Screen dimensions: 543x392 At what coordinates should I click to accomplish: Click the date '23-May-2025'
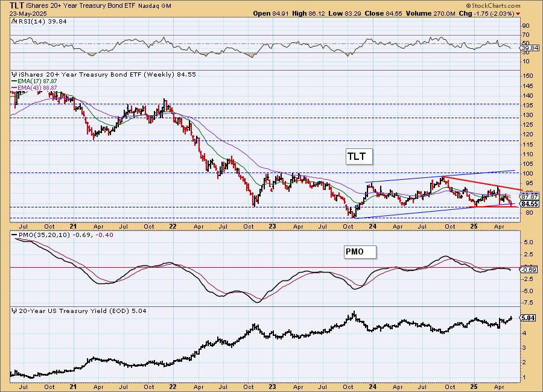[28, 14]
